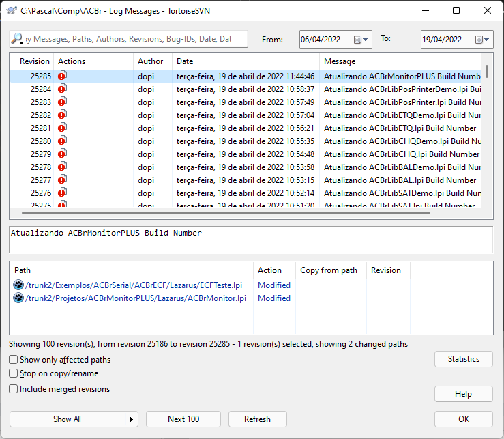The height and width of the screenshot is (439, 504).
Task: Expand the Show All button arrow menu
Action: [132, 419]
